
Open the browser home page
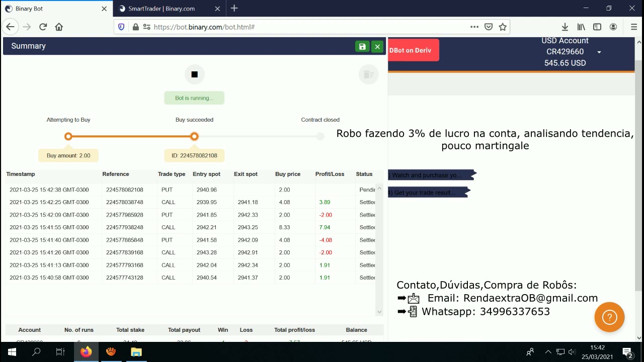click(59, 27)
